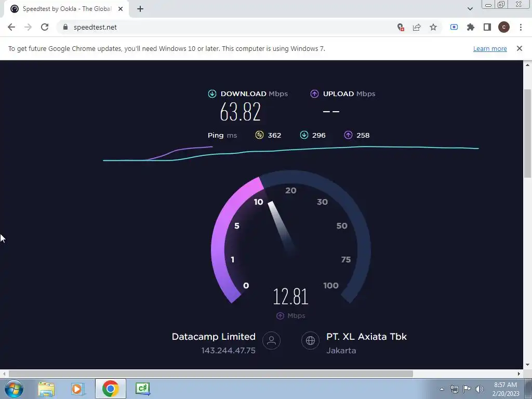The width and height of the screenshot is (532, 399).
Task: Click the volume speaker icon
Action: (480, 389)
